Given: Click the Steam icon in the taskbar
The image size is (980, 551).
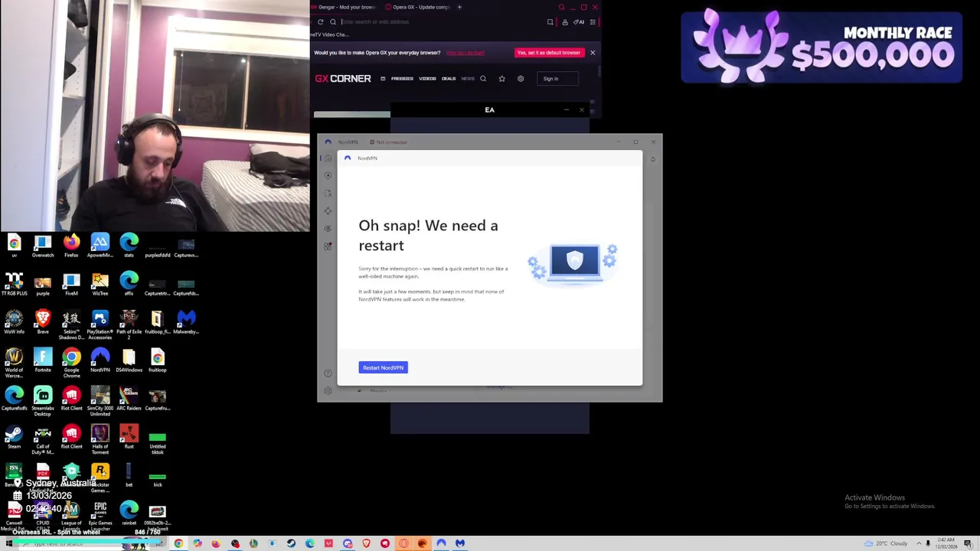Looking at the screenshot, I should click(291, 543).
